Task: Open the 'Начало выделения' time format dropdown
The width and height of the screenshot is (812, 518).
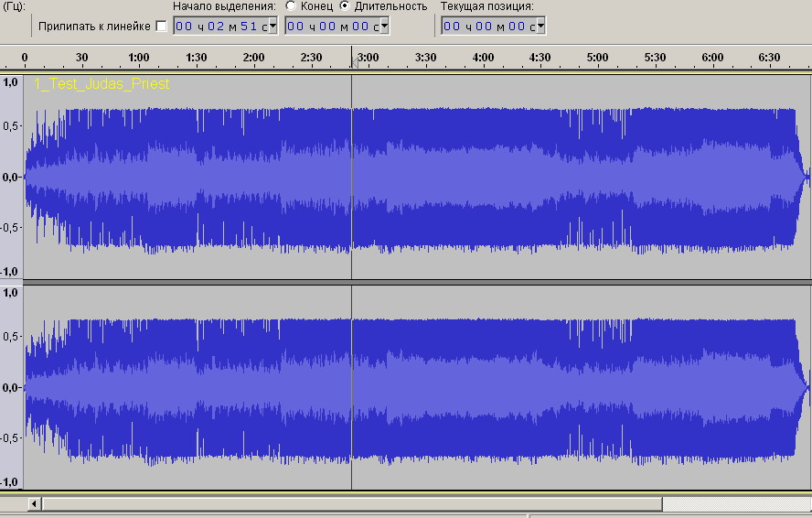Action: pos(272,27)
